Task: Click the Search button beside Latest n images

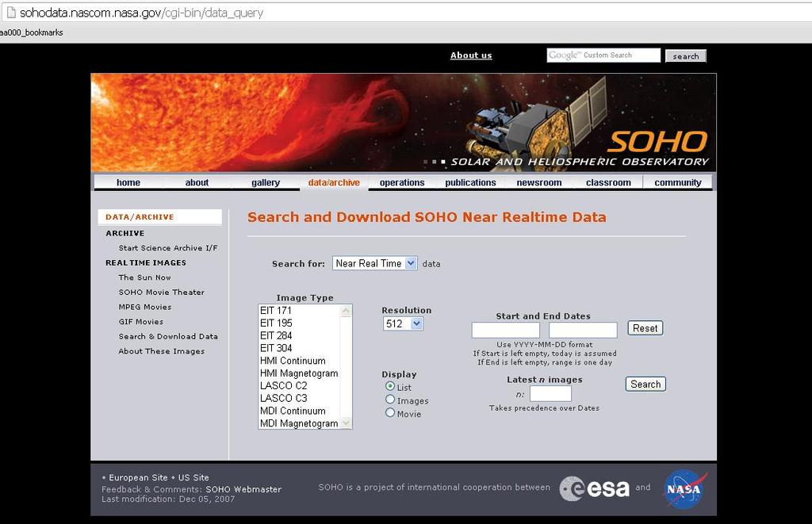Action: coord(645,384)
